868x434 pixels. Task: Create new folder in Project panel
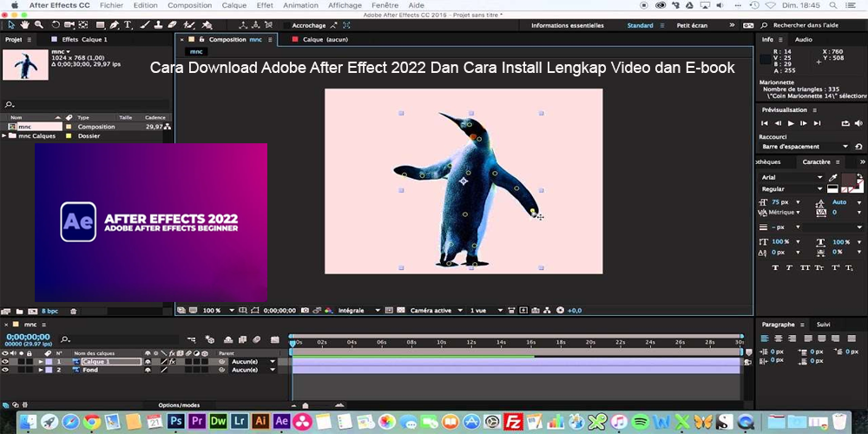(x=19, y=312)
